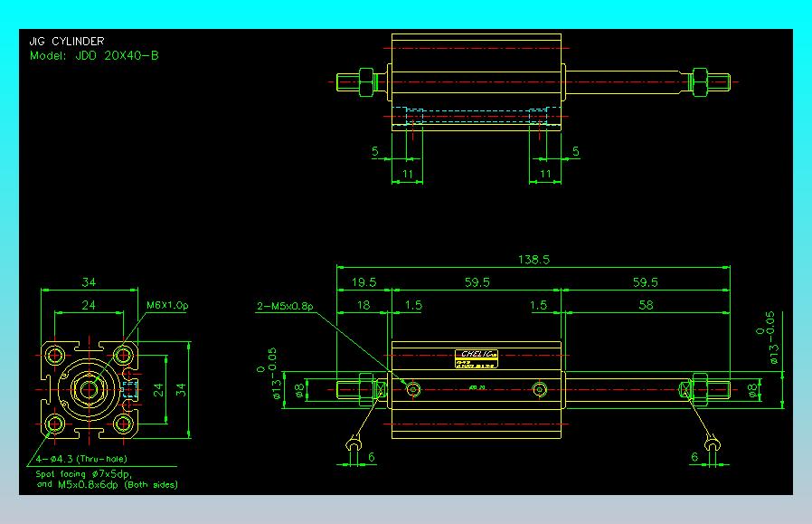Click the right 11 dimension in top view
This screenshot has width=812, height=524.
point(545,174)
